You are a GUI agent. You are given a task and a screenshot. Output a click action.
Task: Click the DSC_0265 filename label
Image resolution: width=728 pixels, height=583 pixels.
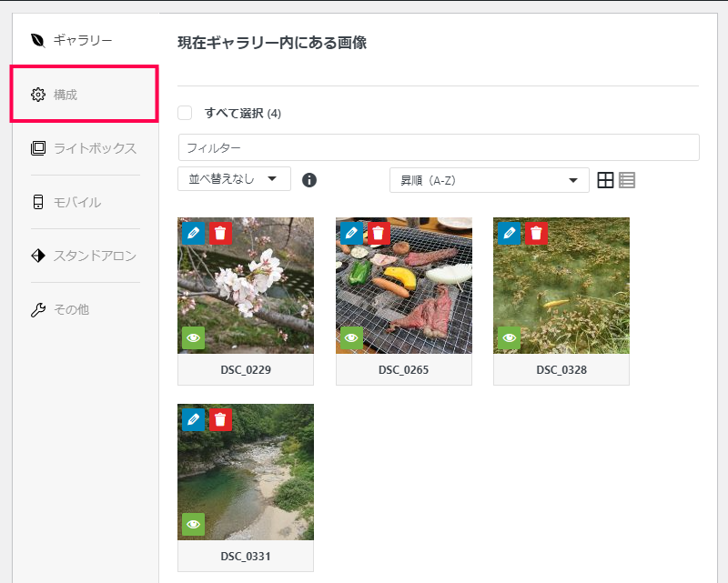click(403, 370)
